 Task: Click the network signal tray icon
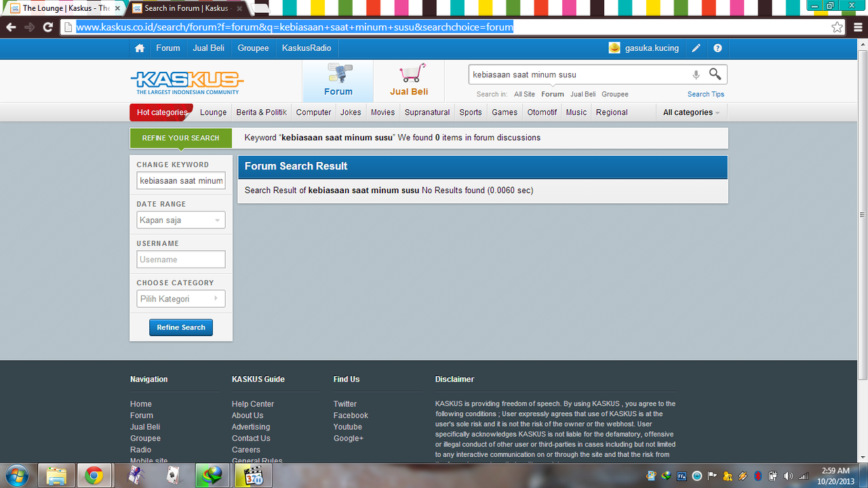click(x=804, y=476)
